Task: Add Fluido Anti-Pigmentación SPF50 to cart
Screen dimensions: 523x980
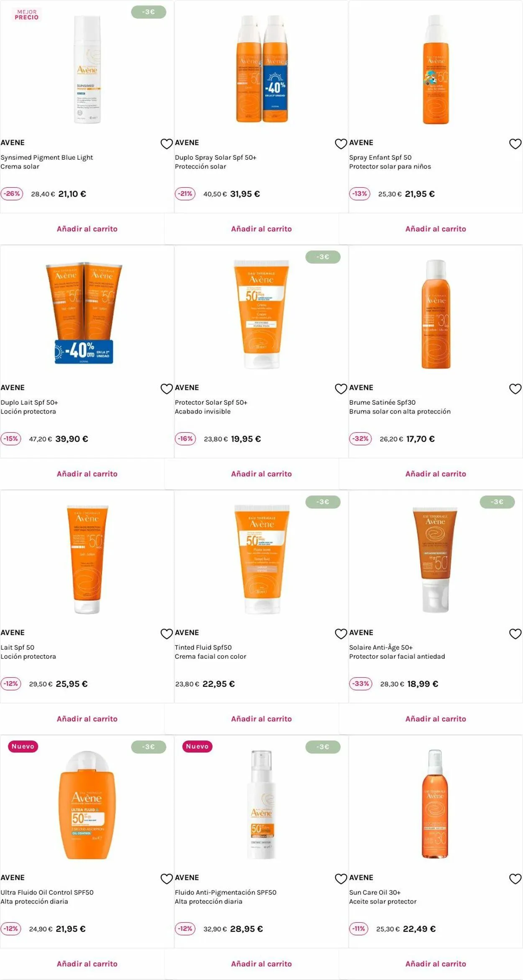Action: point(261,964)
